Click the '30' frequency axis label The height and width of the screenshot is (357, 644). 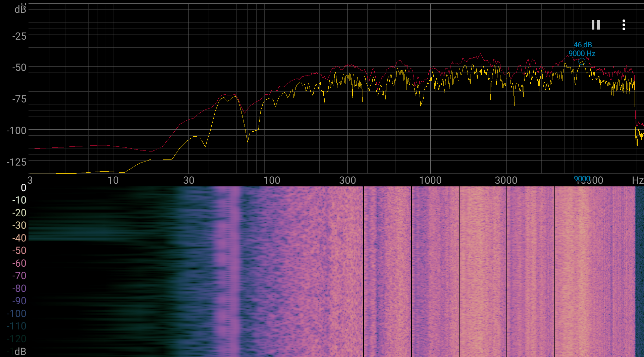tap(189, 180)
